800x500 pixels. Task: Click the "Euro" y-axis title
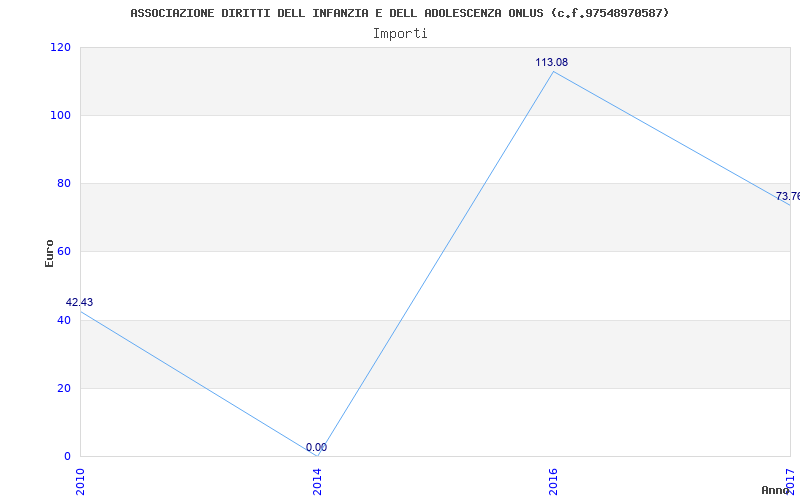coord(49,253)
